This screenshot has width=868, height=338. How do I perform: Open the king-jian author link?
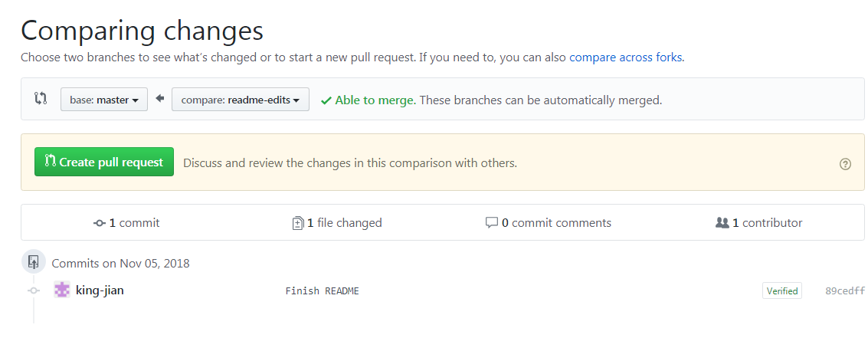pyautogui.click(x=100, y=290)
